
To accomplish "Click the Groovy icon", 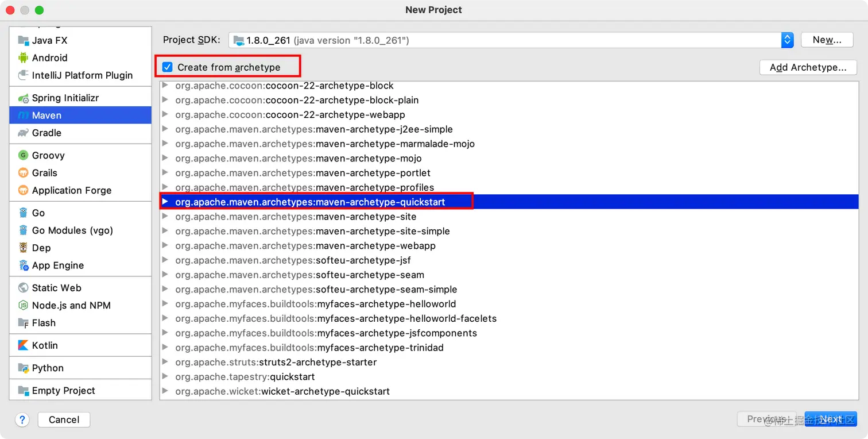I will pyautogui.click(x=24, y=155).
